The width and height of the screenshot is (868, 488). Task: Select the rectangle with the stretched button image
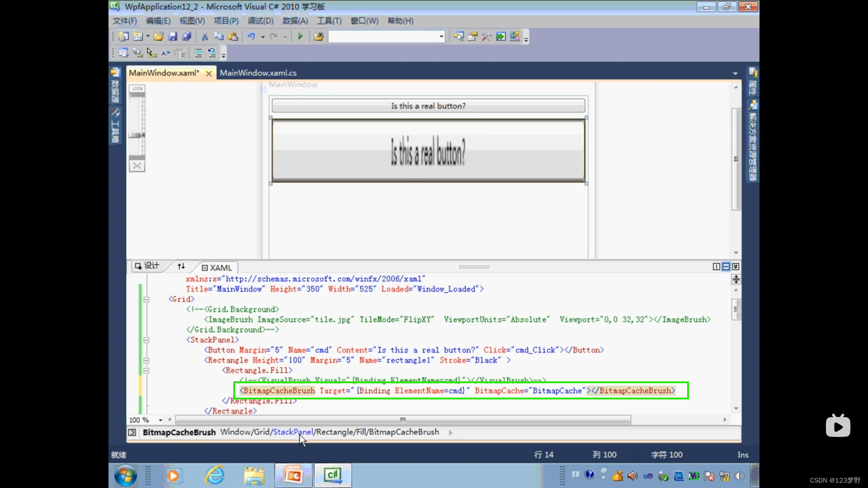click(428, 150)
